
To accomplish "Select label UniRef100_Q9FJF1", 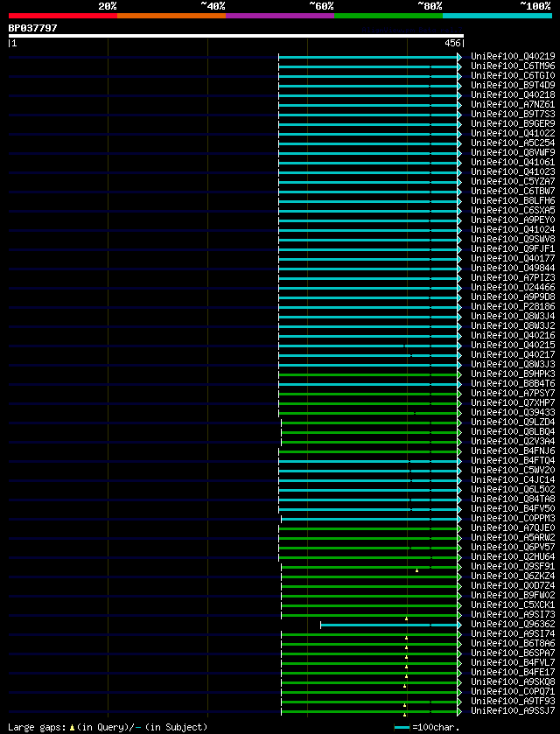I will click(513, 249).
